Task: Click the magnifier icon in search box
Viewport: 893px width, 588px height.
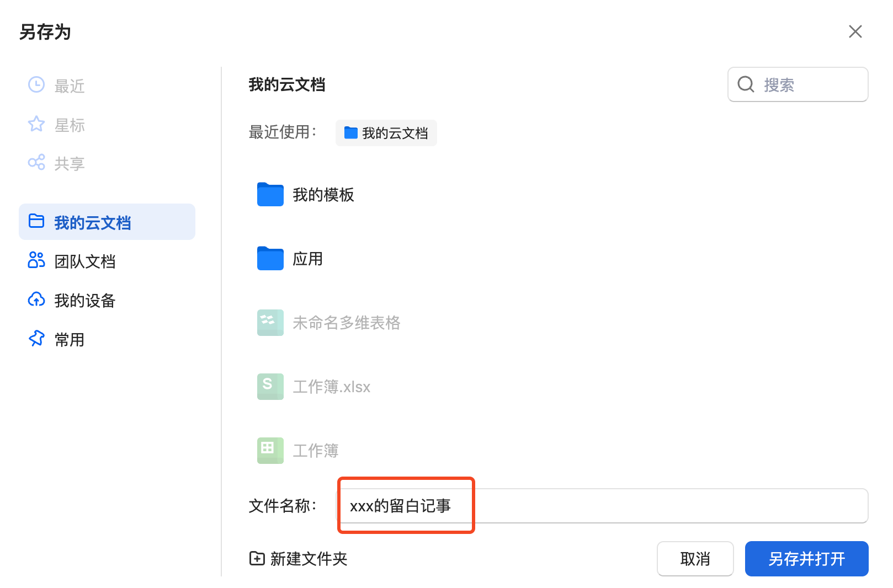Action: (746, 84)
